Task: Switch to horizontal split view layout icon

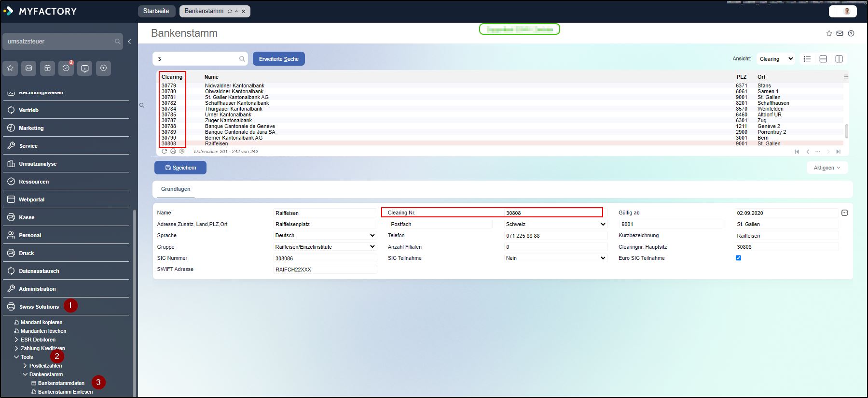Action: point(823,59)
